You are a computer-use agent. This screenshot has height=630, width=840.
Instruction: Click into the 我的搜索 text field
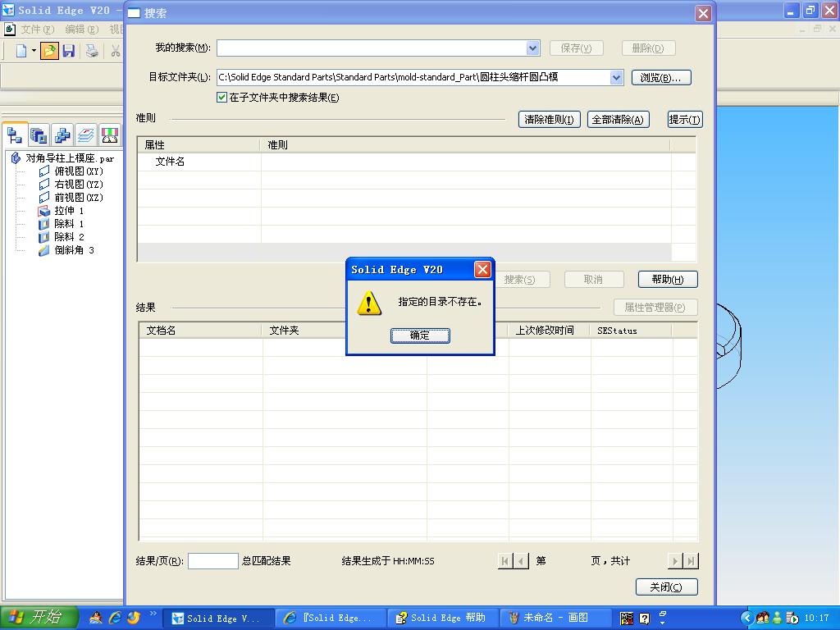coord(372,48)
